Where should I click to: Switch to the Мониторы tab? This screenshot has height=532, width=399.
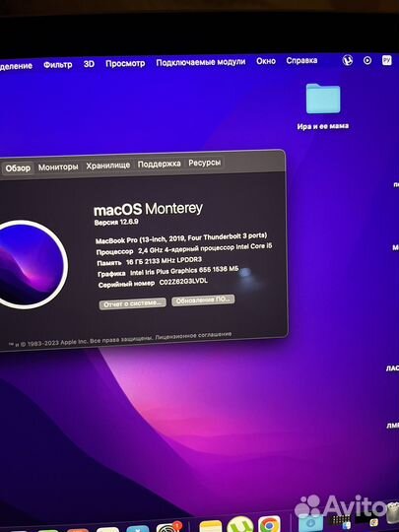58,166
